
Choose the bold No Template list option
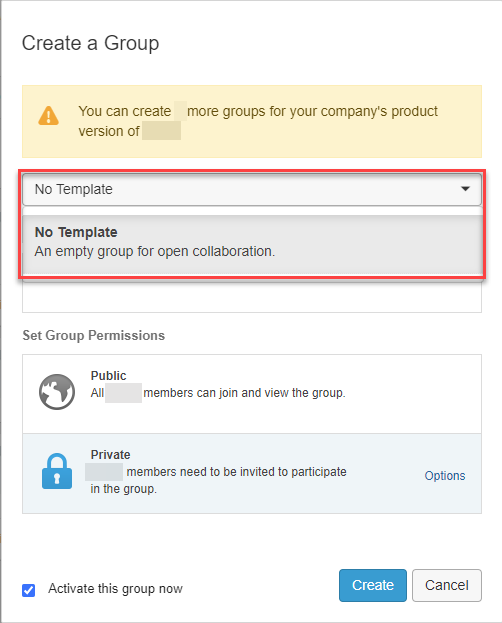point(76,232)
